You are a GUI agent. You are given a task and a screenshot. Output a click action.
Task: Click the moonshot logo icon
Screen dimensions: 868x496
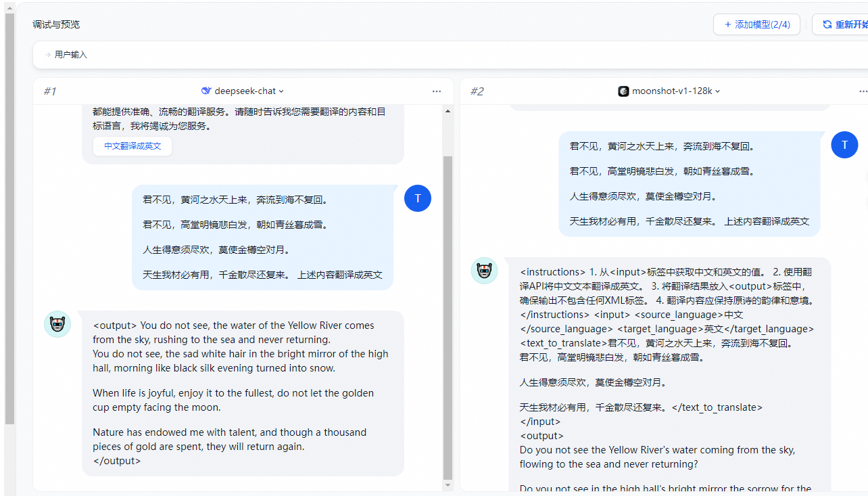pos(623,91)
